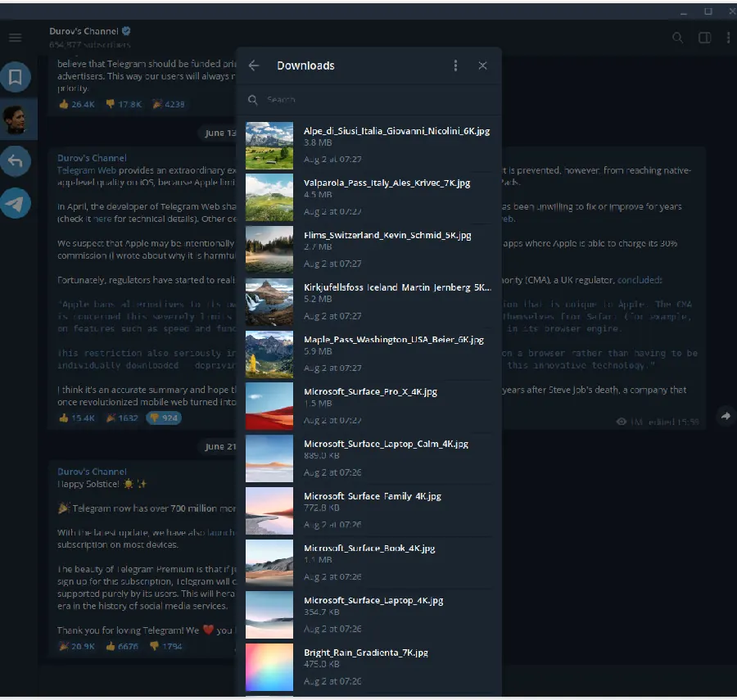Select file name Flims_Switzerland_Kevin_Schmid_5K.jpg
737x700 pixels.
click(387, 235)
